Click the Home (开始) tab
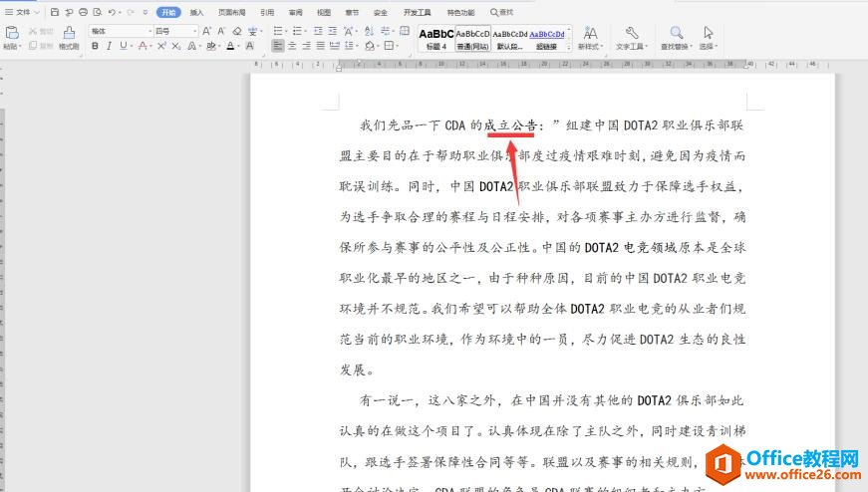The image size is (868, 492). click(168, 12)
